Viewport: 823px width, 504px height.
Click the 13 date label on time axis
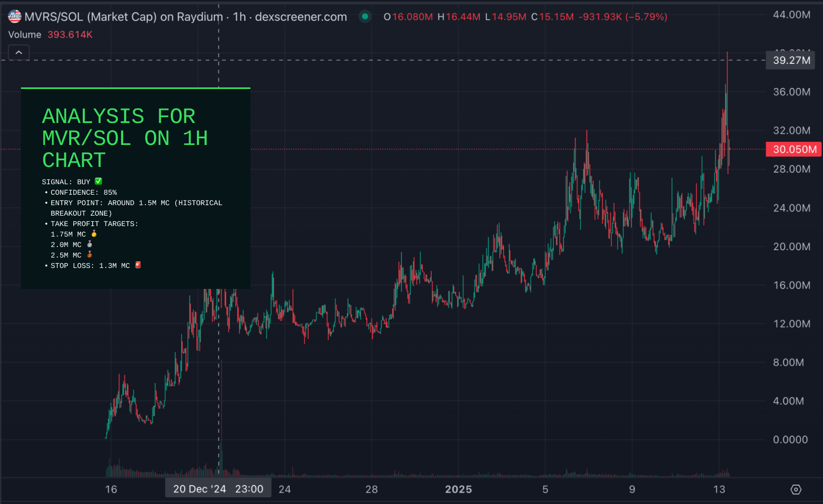pyautogui.click(x=719, y=489)
